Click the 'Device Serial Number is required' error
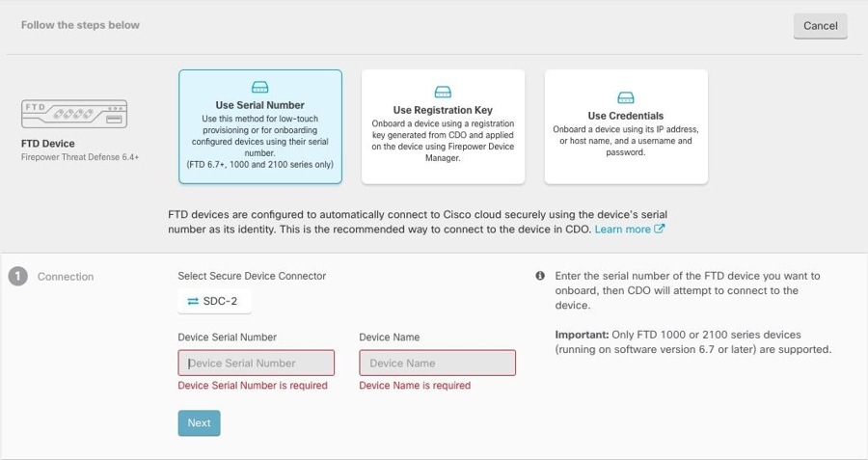This screenshot has height=460, width=868. (253, 386)
